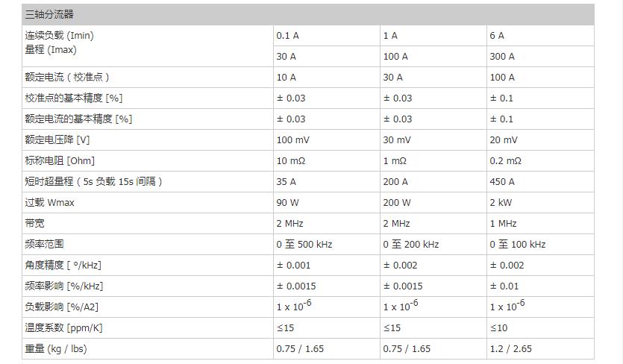This screenshot has width=623, height=364.
Task: Select the 连续负载 (Imin) row label
Action: coord(60,35)
